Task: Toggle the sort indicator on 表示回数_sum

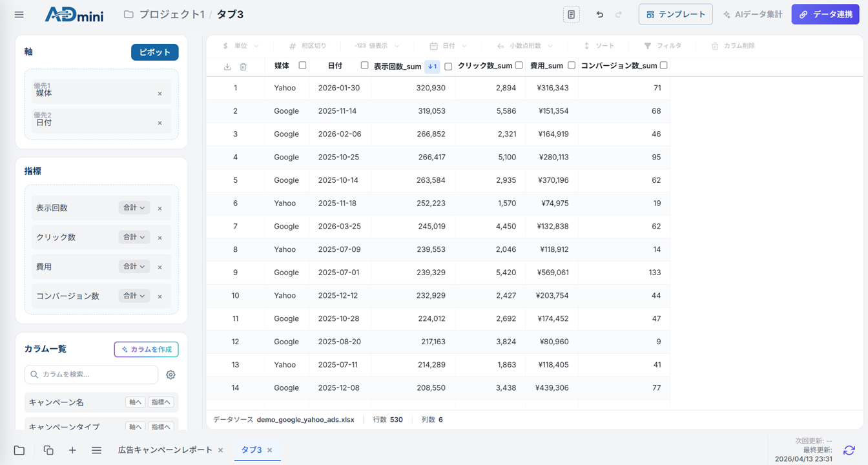Action: coord(433,66)
